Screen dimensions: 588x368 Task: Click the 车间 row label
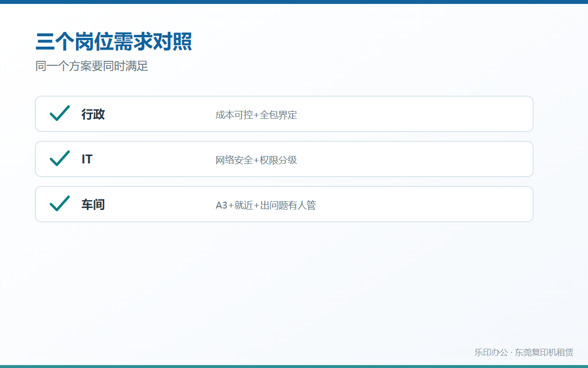click(x=93, y=205)
